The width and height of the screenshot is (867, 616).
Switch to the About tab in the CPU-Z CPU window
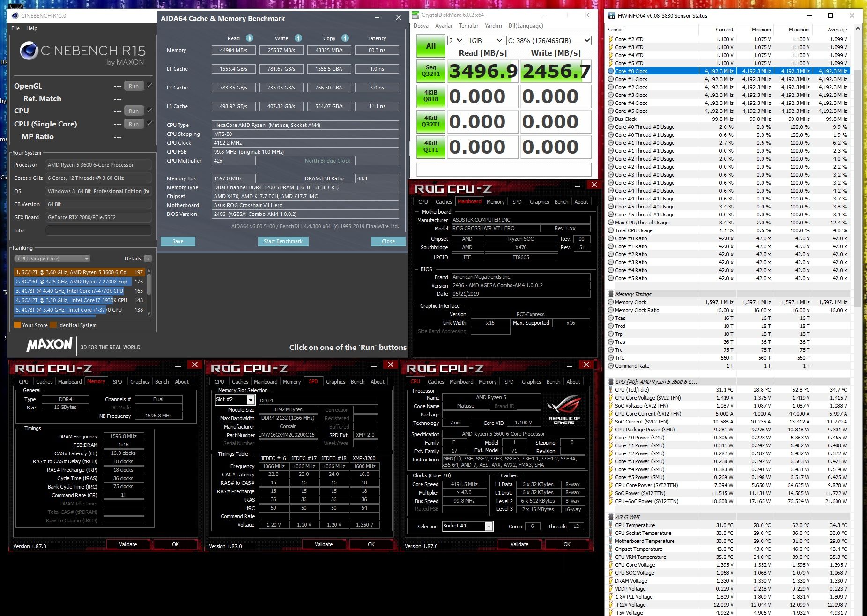click(573, 382)
